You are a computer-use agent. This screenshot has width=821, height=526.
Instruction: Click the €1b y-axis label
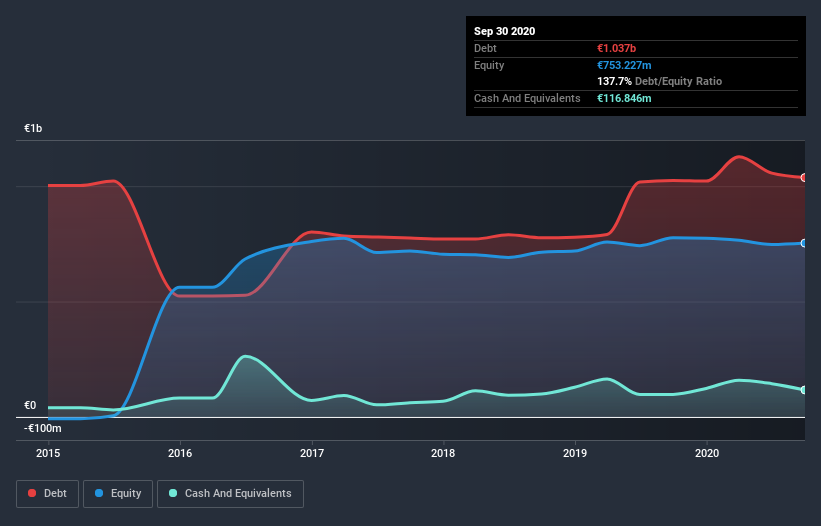(x=33, y=128)
